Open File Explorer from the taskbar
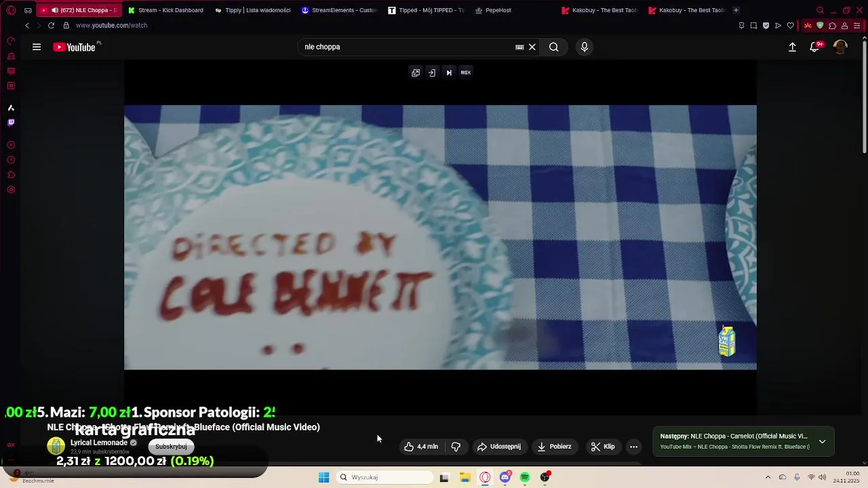Image resolution: width=868 pixels, height=488 pixels. (465, 477)
